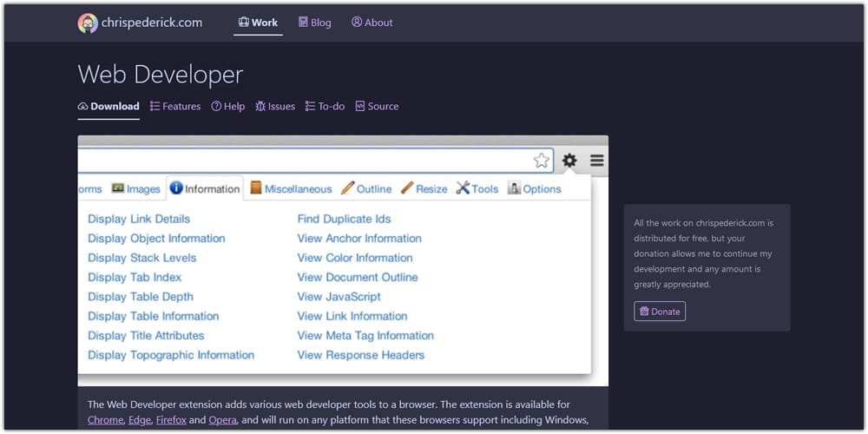
Task: Click the bookmark star icon in address bar
Action: coord(542,161)
